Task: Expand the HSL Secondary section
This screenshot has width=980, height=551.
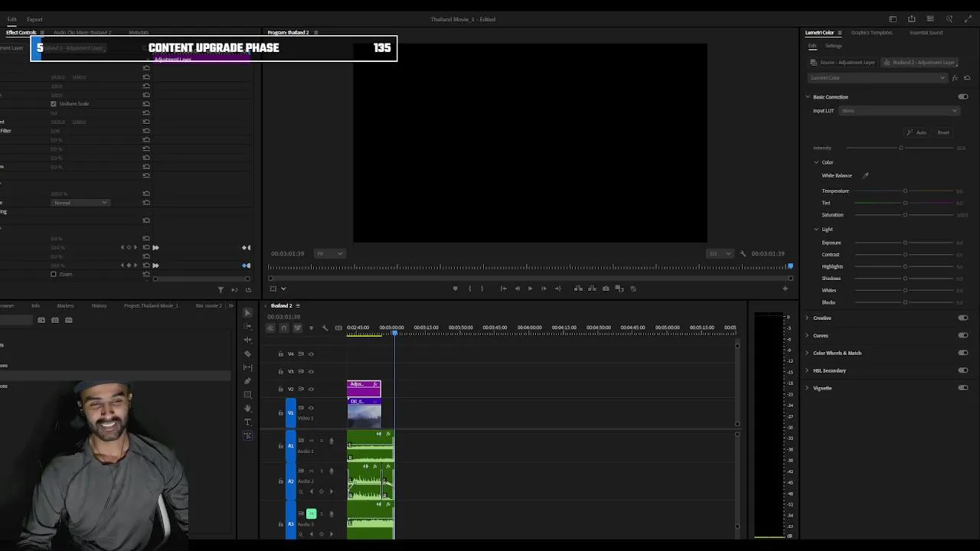Action: [x=807, y=370]
